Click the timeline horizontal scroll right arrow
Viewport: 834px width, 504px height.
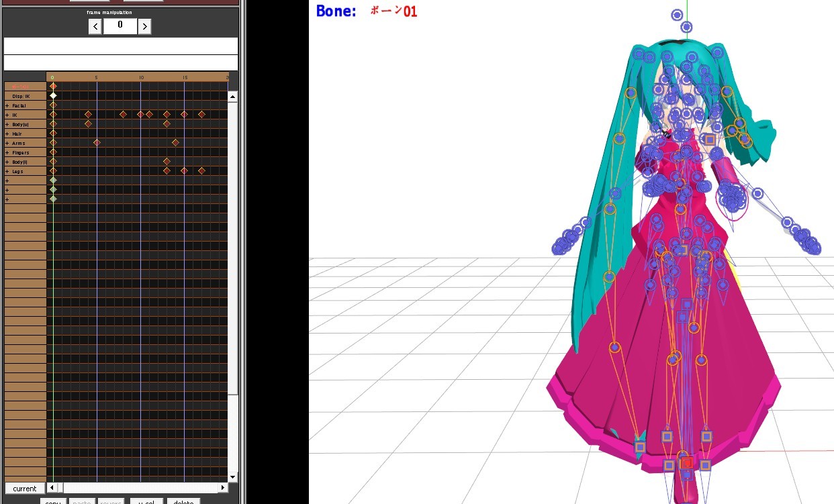point(223,488)
